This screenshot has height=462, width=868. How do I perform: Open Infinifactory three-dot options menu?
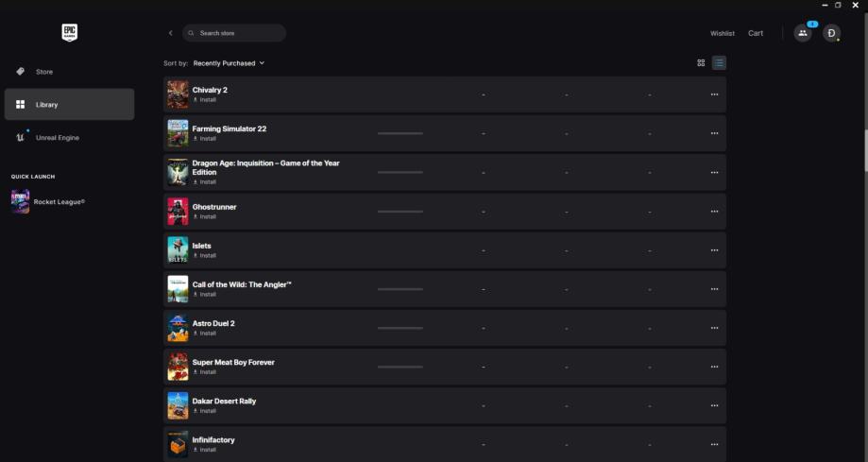pyautogui.click(x=714, y=444)
